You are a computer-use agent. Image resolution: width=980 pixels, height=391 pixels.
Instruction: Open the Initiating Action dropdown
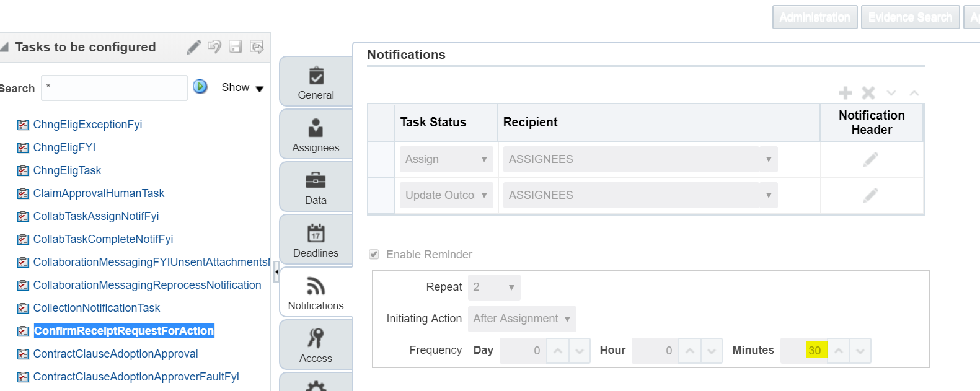[522, 319]
